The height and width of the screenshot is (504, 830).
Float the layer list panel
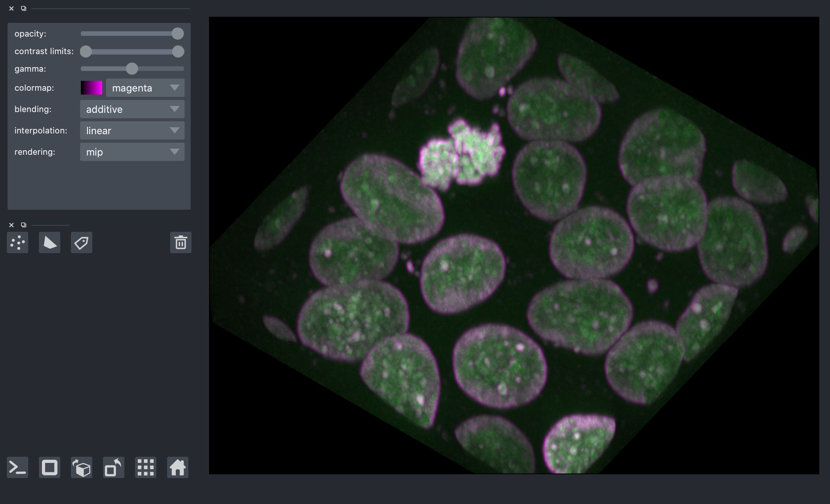pos(24,225)
